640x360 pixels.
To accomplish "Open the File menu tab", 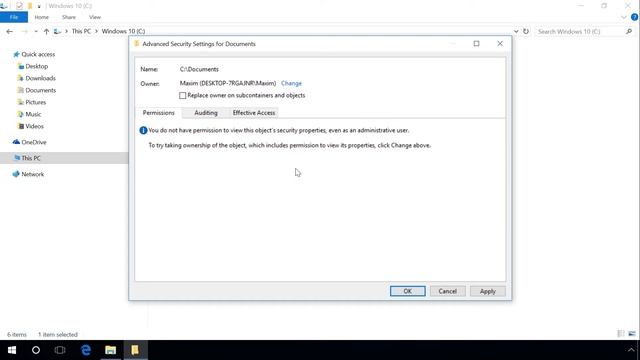I will [x=14, y=17].
